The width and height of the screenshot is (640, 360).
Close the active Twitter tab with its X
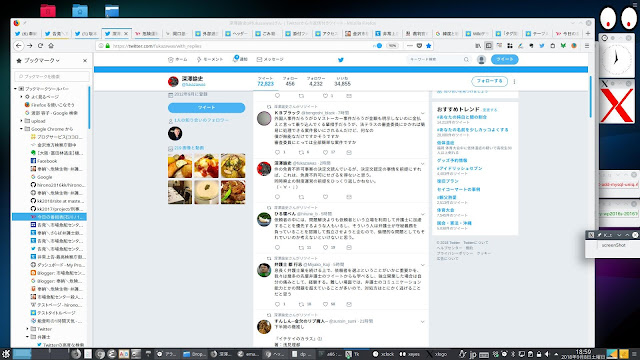click(126, 33)
